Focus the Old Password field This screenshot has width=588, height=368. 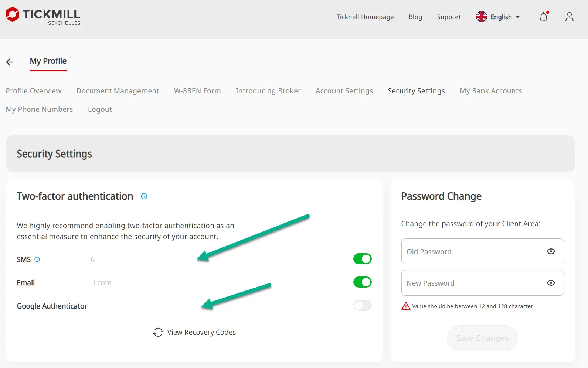pos(482,251)
